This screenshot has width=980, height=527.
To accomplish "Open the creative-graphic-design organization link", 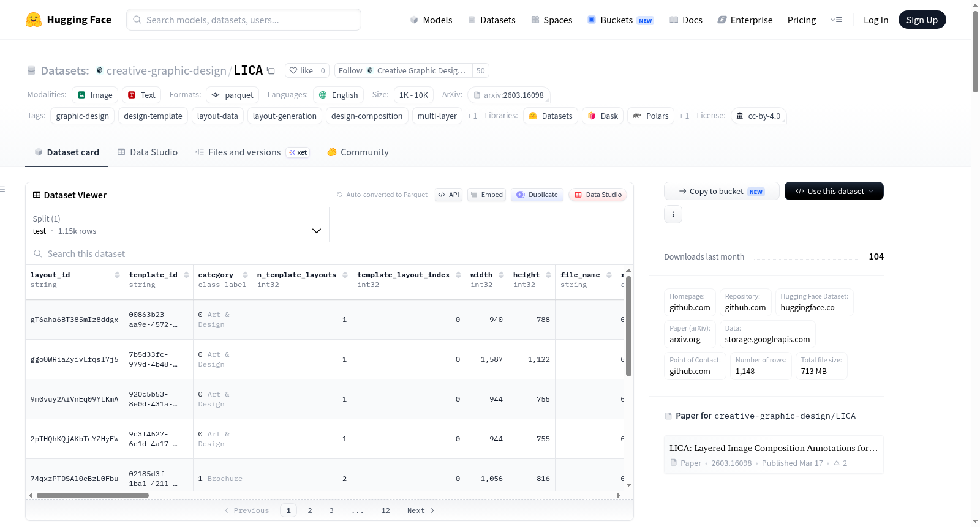I will [x=167, y=70].
